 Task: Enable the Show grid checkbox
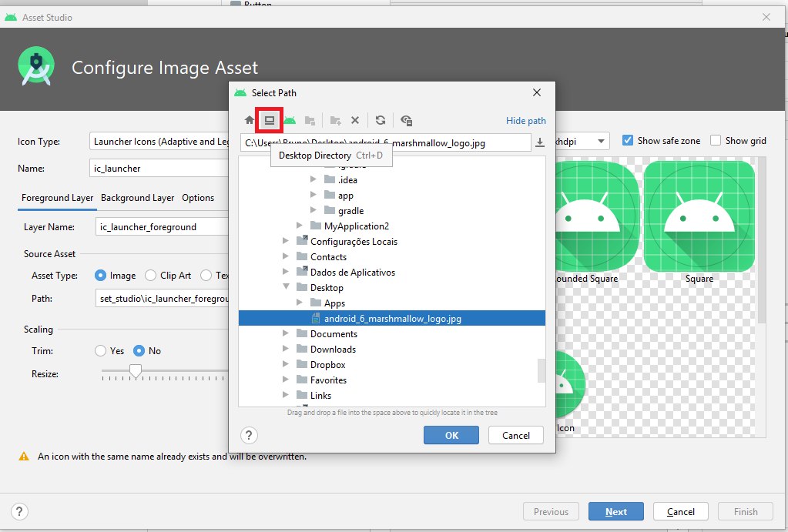click(716, 141)
